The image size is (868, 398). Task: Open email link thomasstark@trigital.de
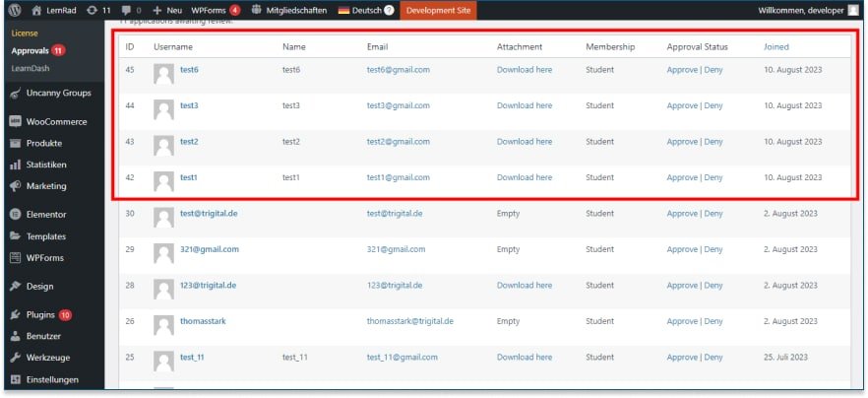click(x=410, y=321)
